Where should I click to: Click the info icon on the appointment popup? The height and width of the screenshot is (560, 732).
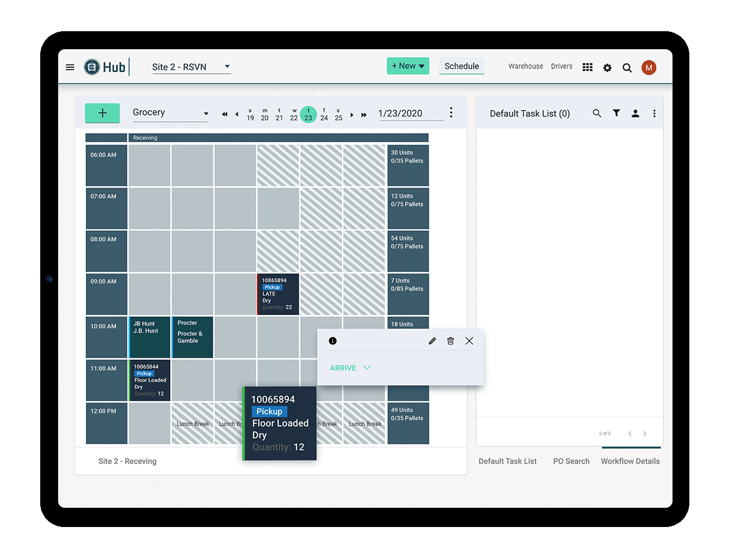tap(333, 340)
